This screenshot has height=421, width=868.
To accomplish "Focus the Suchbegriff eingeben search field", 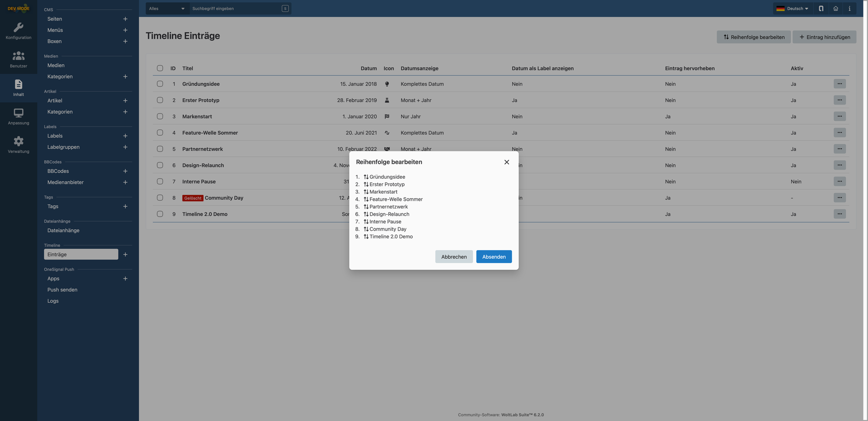I will coord(235,9).
